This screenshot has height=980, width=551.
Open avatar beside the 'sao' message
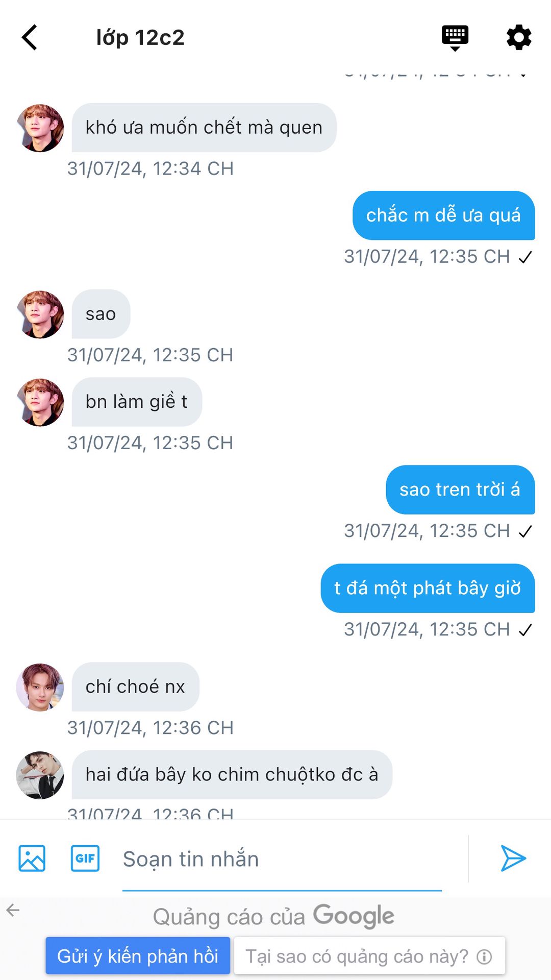click(40, 314)
